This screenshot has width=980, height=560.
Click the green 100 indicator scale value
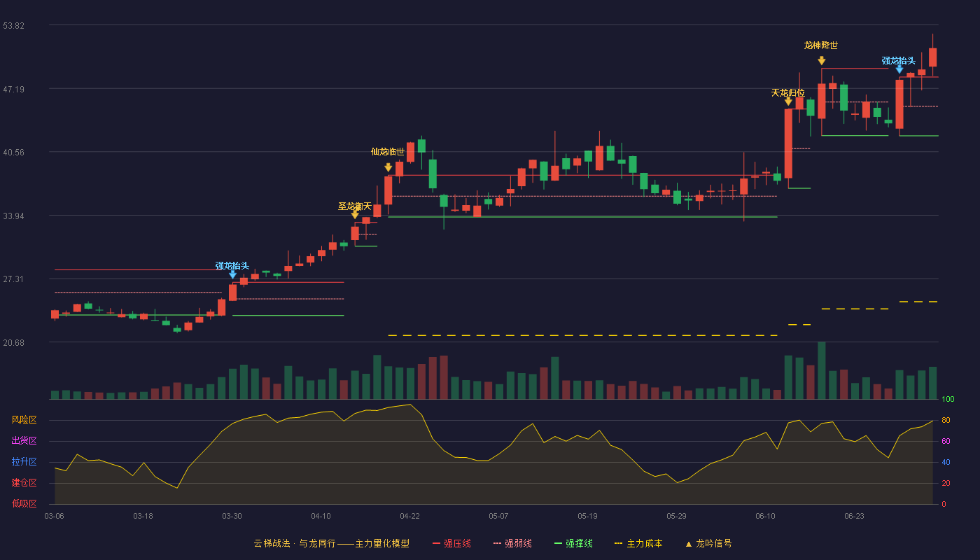pos(948,400)
